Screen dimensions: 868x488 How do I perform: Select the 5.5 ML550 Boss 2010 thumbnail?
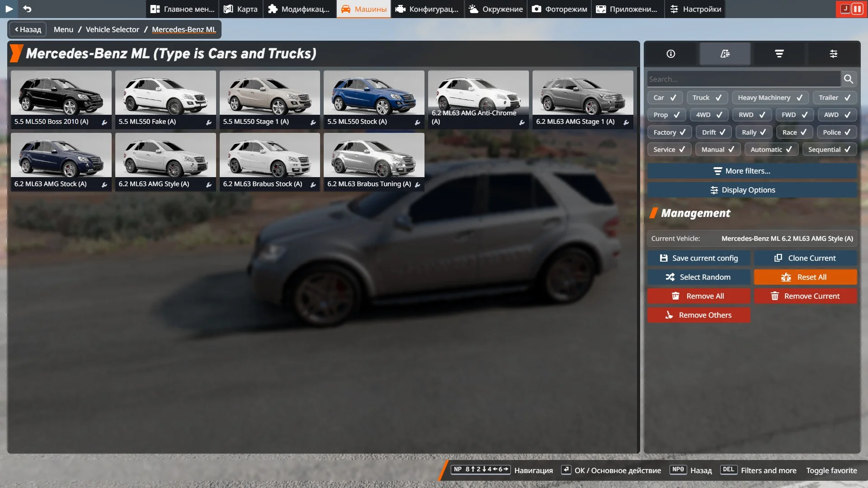61,99
